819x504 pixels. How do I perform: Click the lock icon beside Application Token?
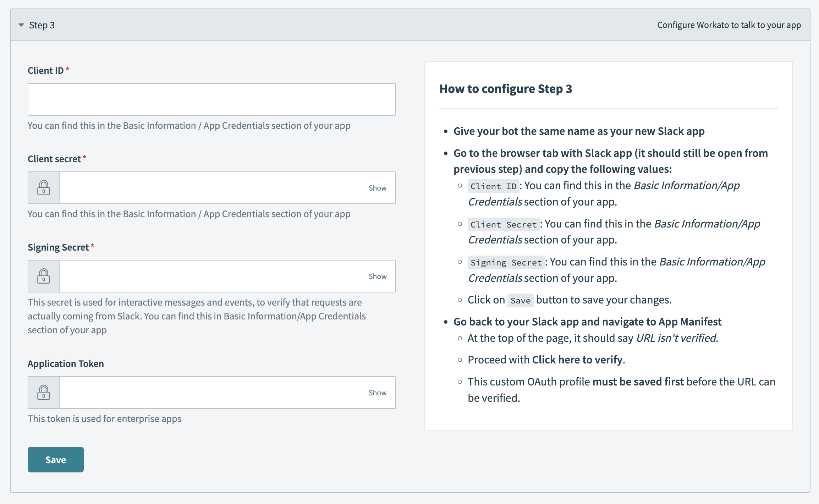coord(43,392)
